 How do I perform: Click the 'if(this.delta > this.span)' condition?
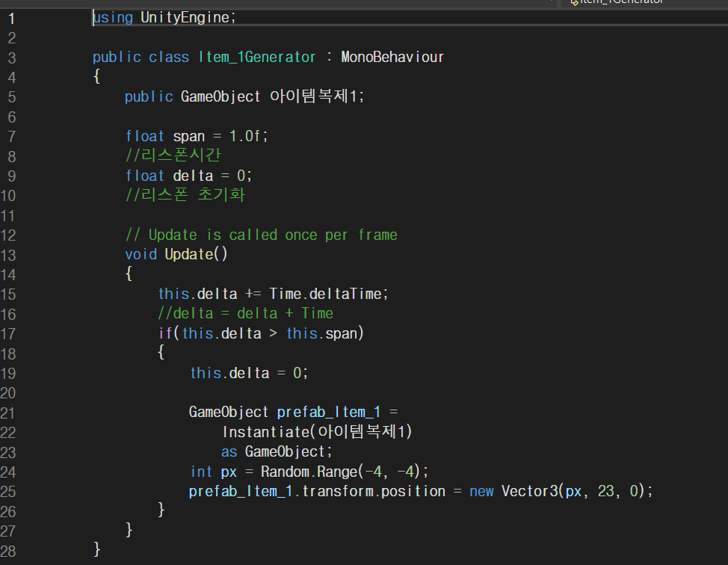(261, 333)
